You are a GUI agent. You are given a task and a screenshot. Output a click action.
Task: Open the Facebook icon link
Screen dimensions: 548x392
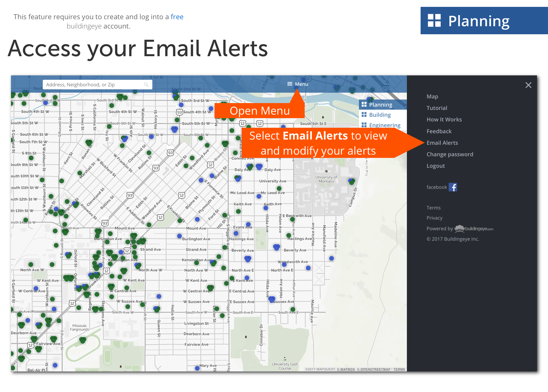(x=453, y=187)
